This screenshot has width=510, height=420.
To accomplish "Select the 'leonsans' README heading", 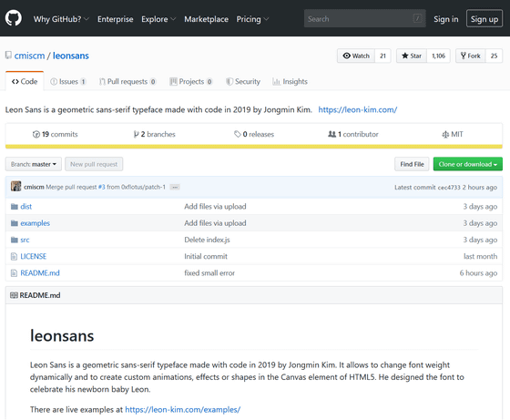I will 62,335.
